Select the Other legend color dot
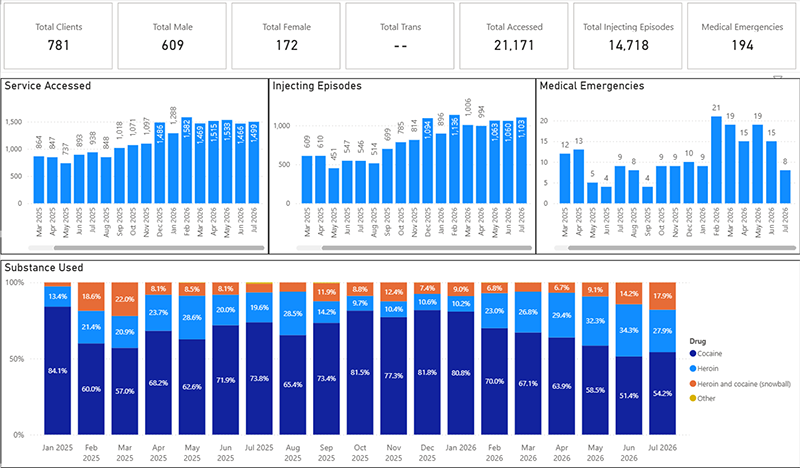Viewport: 800px width, 468px height. (x=693, y=398)
